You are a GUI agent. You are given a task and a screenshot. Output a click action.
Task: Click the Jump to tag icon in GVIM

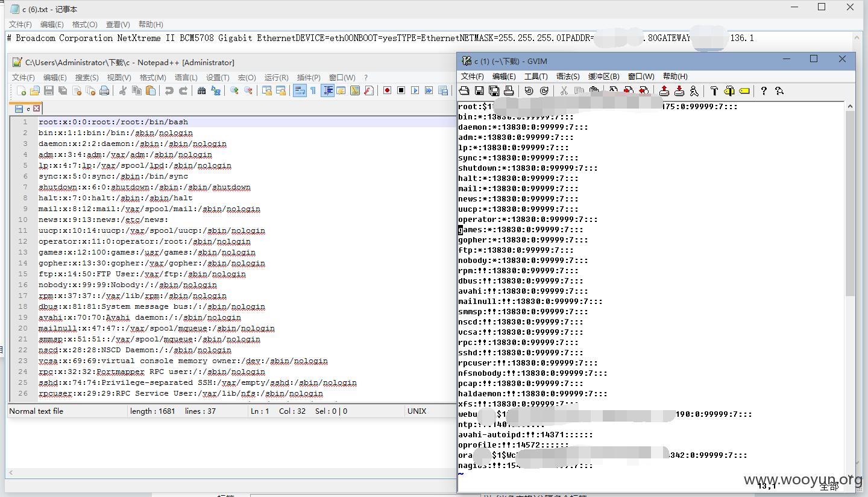pos(744,91)
